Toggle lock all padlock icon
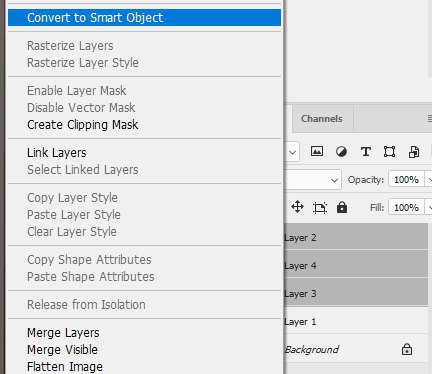 tap(342, 207)
